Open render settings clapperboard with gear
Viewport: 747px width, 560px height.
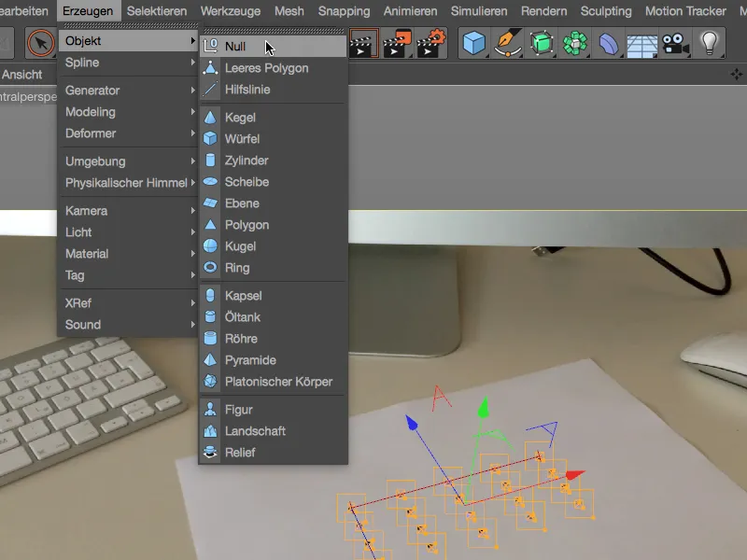[x=431, y=43]
